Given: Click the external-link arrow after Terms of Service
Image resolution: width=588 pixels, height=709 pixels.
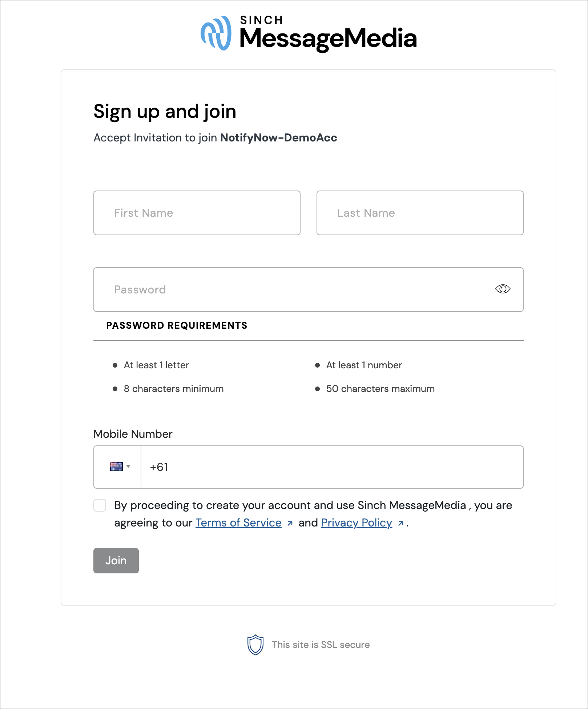Looking at the screenshot, I should point(290,523).
